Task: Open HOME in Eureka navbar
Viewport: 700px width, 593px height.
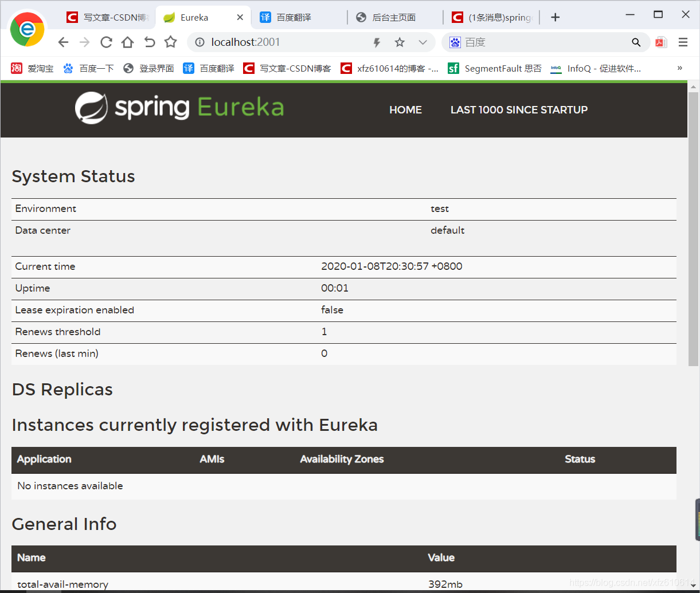Action: [x=405, y=109]
